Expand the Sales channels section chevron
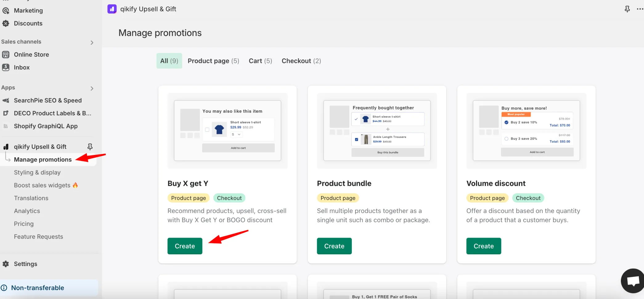 (x=92, y=43)
